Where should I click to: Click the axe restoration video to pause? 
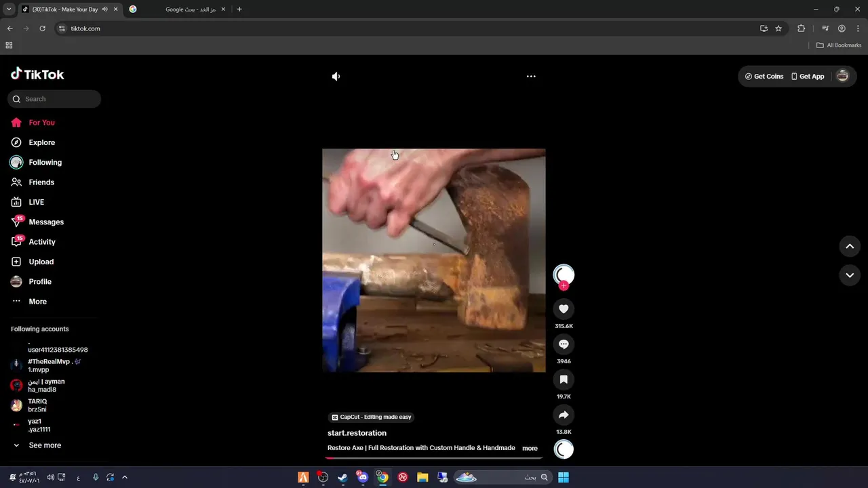click(x=433, y=260)
